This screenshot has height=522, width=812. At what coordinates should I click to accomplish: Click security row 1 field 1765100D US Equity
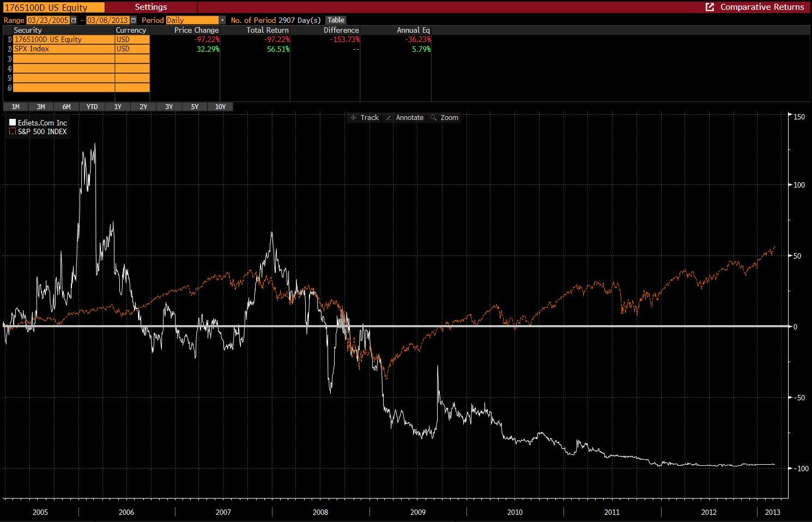pos(64,39)
